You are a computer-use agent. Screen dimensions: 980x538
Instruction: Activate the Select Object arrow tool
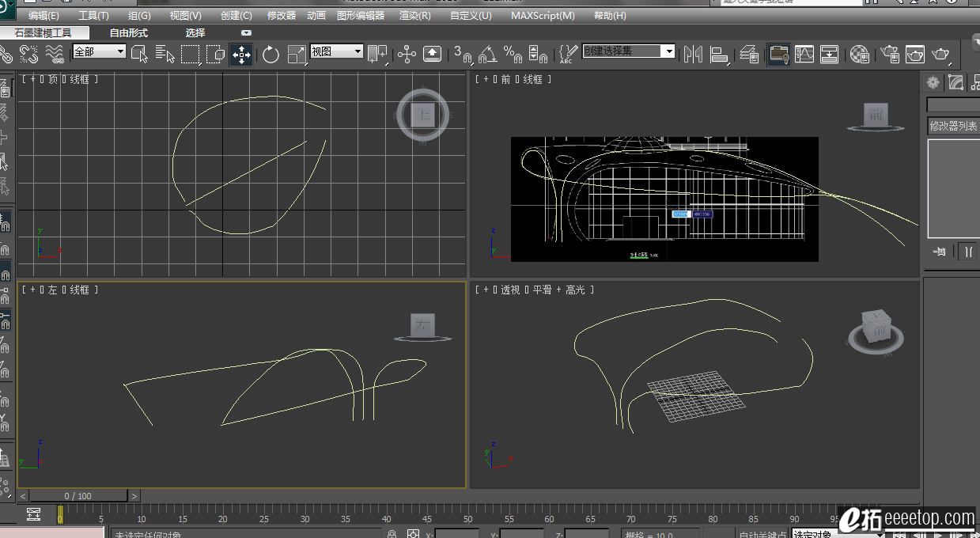tap(139, 54)
